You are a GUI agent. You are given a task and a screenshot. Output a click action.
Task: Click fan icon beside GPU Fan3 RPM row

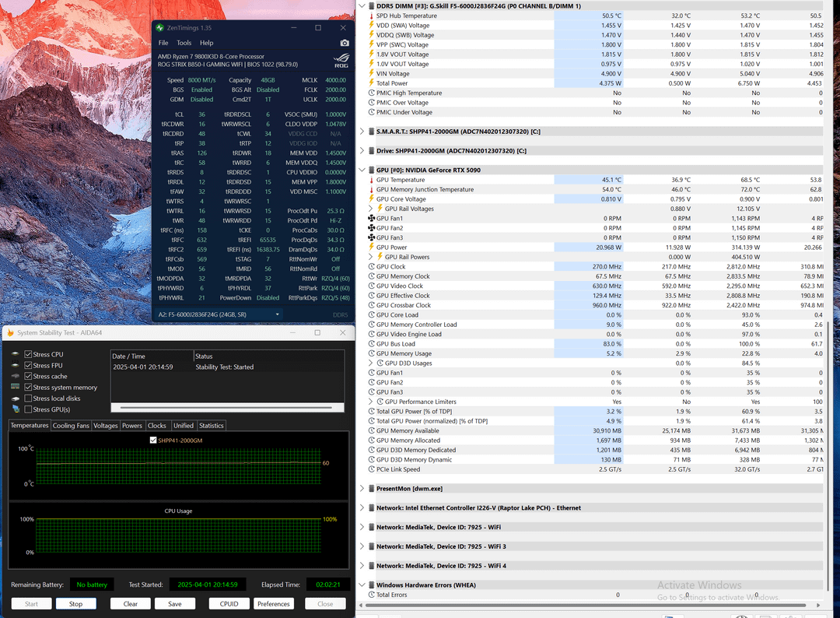371,238
